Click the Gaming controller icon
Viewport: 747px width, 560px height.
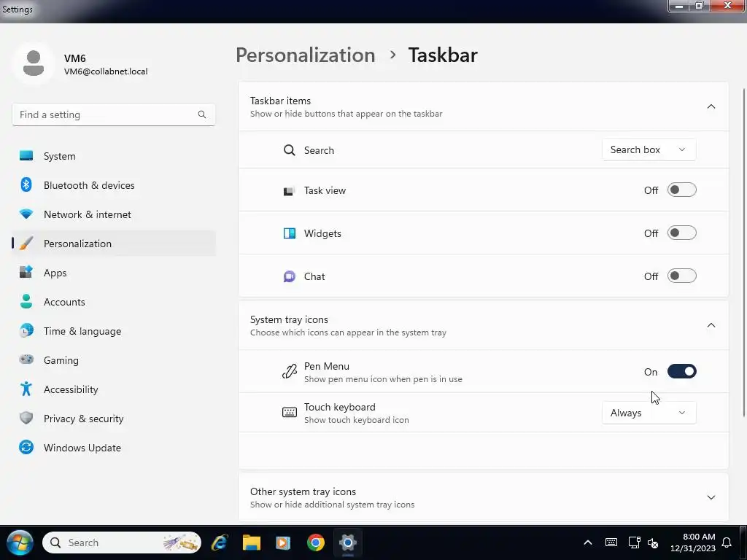click(x=26, y=359)
